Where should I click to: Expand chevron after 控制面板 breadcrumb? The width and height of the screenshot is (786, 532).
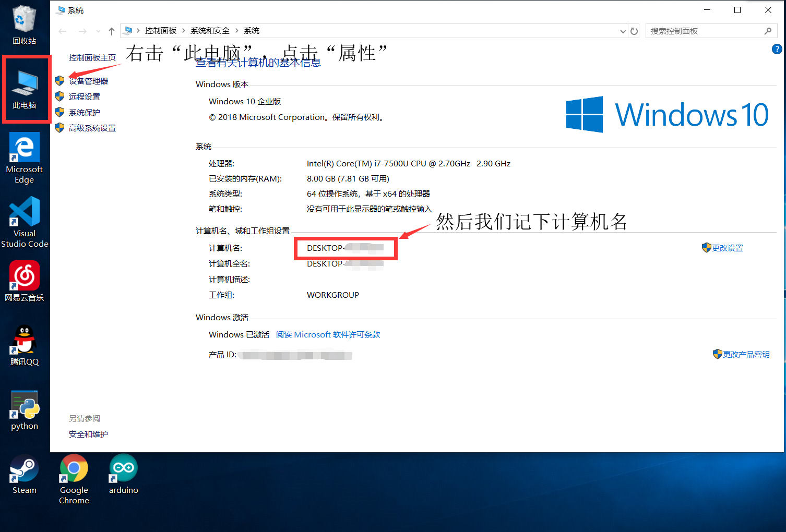click(184, 31)
